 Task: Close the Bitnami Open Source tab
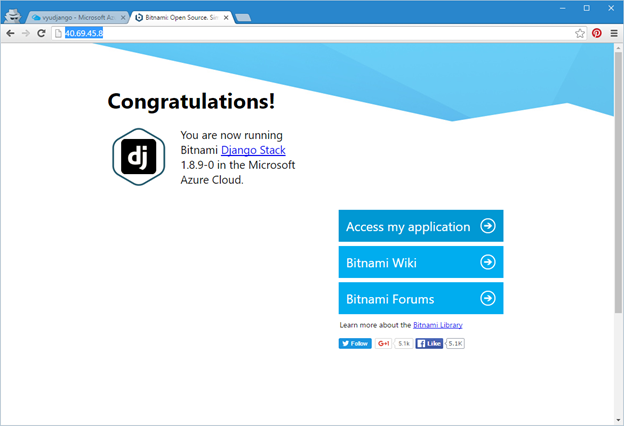click(x=226, y=18)
